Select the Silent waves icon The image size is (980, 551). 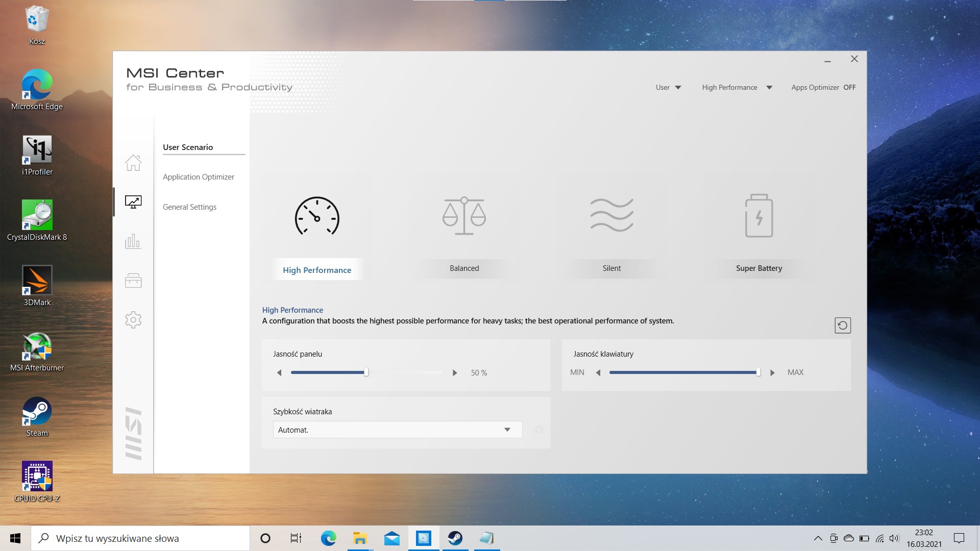coord(611,215)
